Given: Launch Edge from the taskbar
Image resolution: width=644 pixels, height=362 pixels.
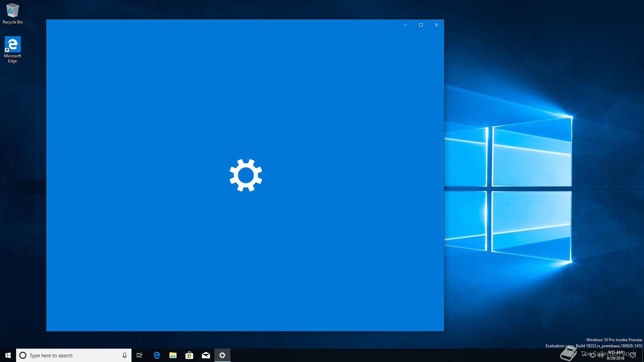Looking at the screenshot, I should pyautogui.click(x=156, y=355).
